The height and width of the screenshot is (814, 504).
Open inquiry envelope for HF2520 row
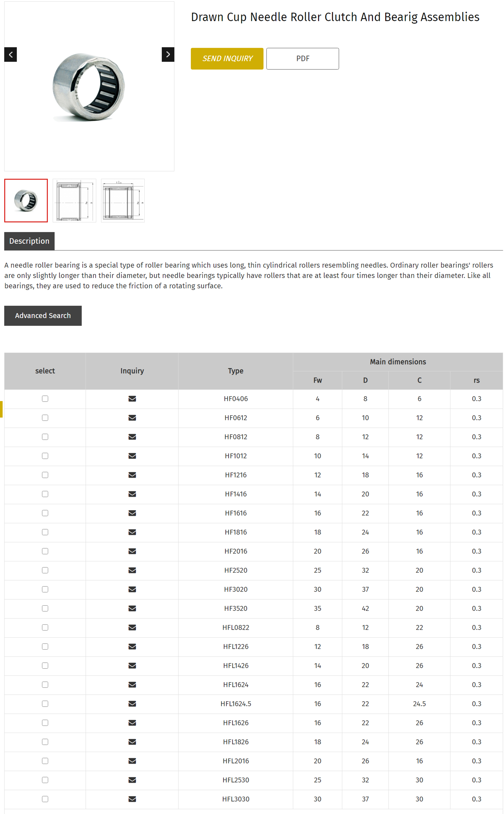(132, 570)
